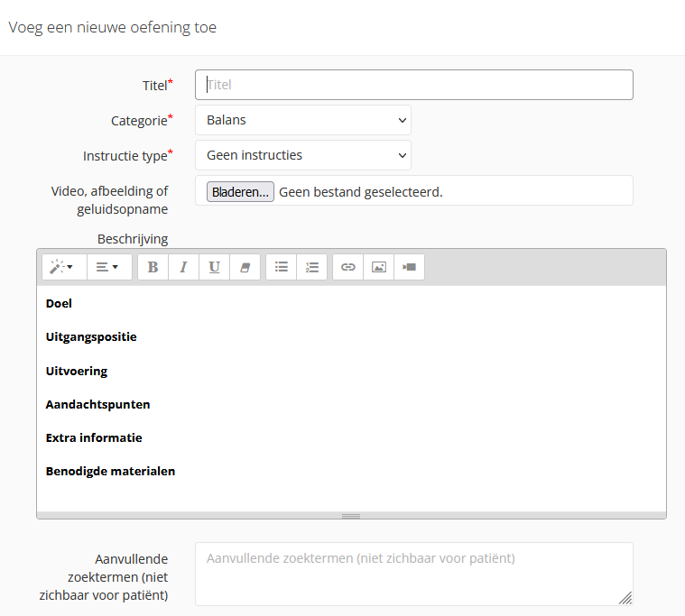Open the magic wand style dropdown
This screenshot has width=685, height=616.
63,267
